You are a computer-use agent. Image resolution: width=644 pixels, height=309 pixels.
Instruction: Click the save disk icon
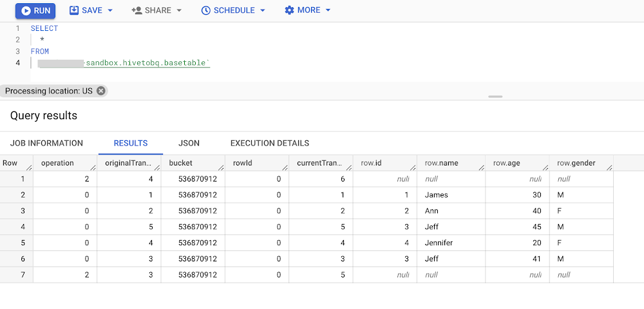(x=74, y=10)
